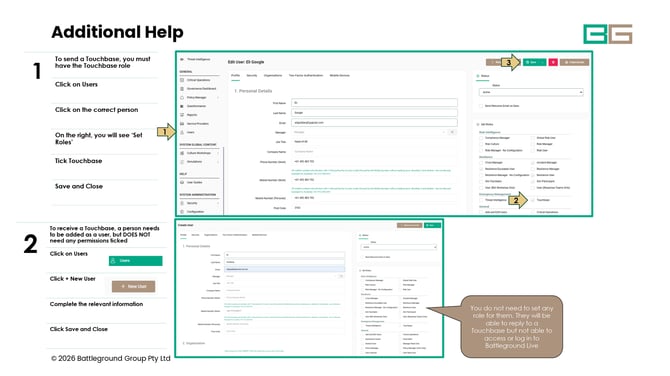The width and height of the screenshot is (670, 376).
Task: Open Two-Factor Authentication tab in Edit User
Action: [x=306, y=76]
